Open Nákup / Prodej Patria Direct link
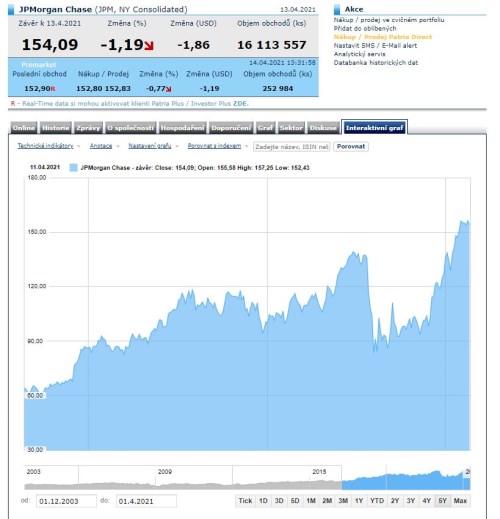Screen dimensions: 500x519 [x=383, y=37]
